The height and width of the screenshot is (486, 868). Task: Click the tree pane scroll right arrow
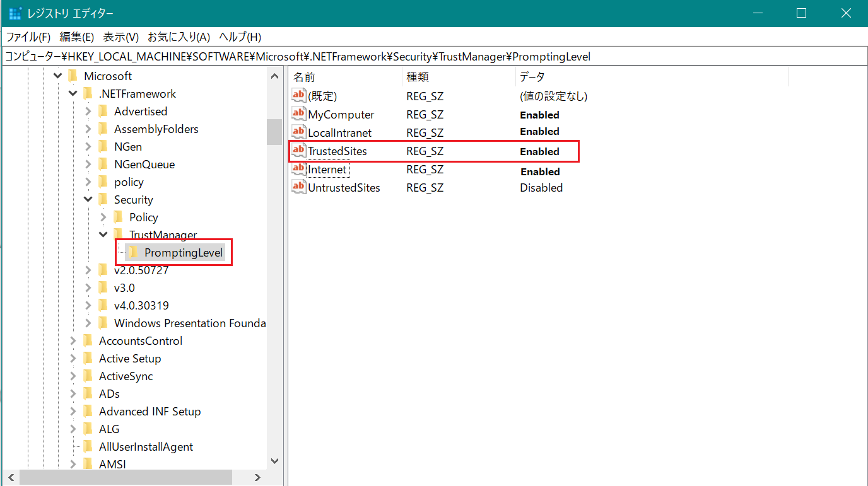pyautogui.click(x=257, y=477)
